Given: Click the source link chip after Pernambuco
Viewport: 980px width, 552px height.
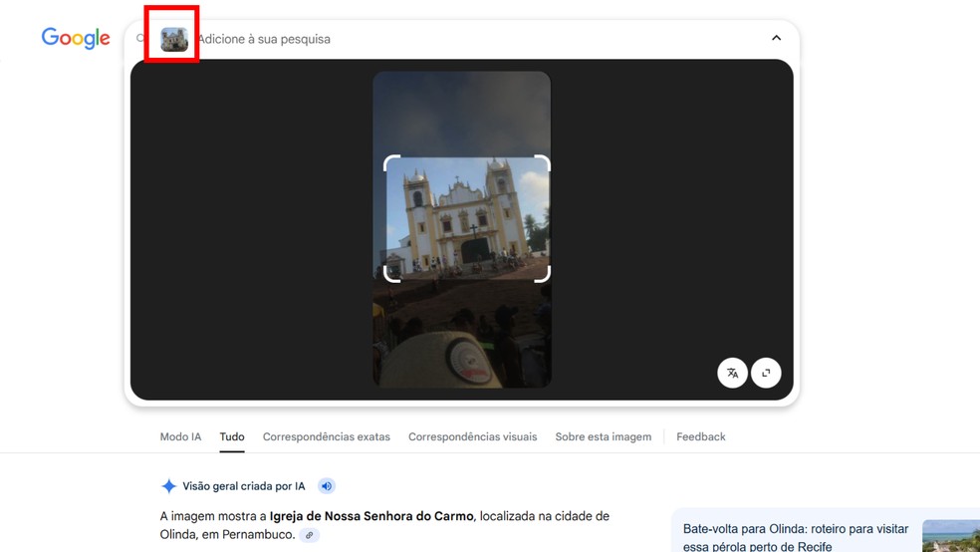Looking at the screenshot, I should pos(309,535).
